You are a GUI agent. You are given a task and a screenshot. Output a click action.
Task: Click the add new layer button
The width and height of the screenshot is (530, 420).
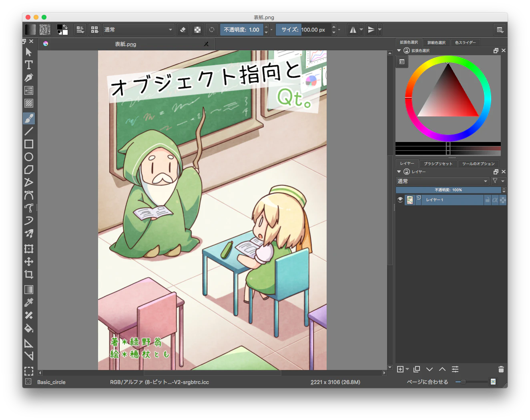coord(400,369)
